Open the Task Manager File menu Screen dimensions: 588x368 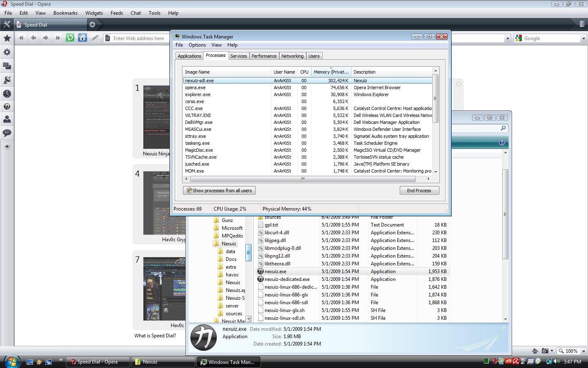pyautogui.click(x=179, y=45)
